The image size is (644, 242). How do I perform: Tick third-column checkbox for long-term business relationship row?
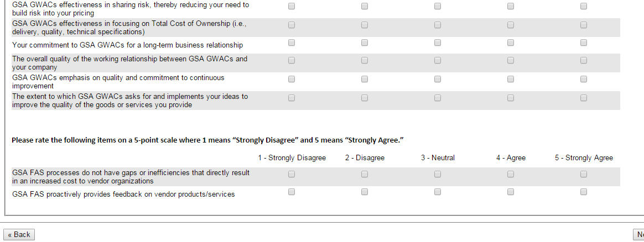(438, 43)
